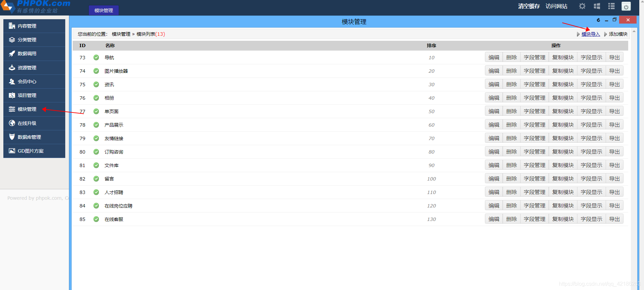Click the sort value 10 for 导航
Screen dimensions: 644x290
point(431,58)
